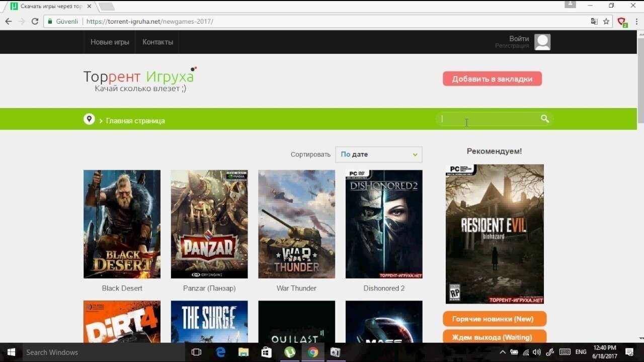Open the Google Translate icon in address bar
This screenshot has width=644, height=362.
pos(594,22)
